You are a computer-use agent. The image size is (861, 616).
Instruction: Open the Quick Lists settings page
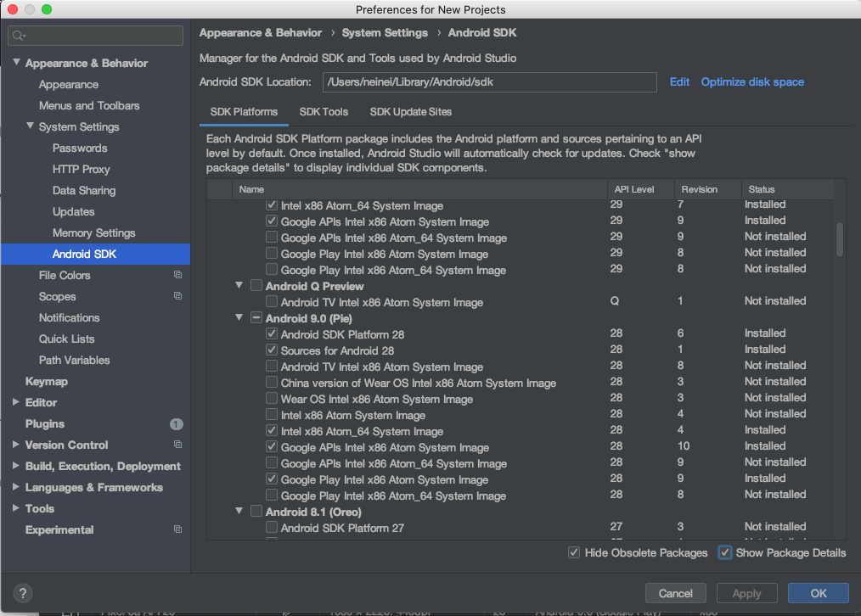pyautogui.click(x=66, y=339)
